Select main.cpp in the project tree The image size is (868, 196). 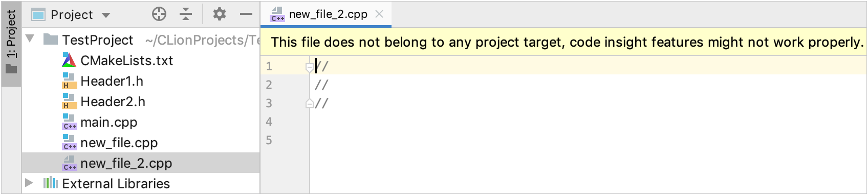point(108,122)
